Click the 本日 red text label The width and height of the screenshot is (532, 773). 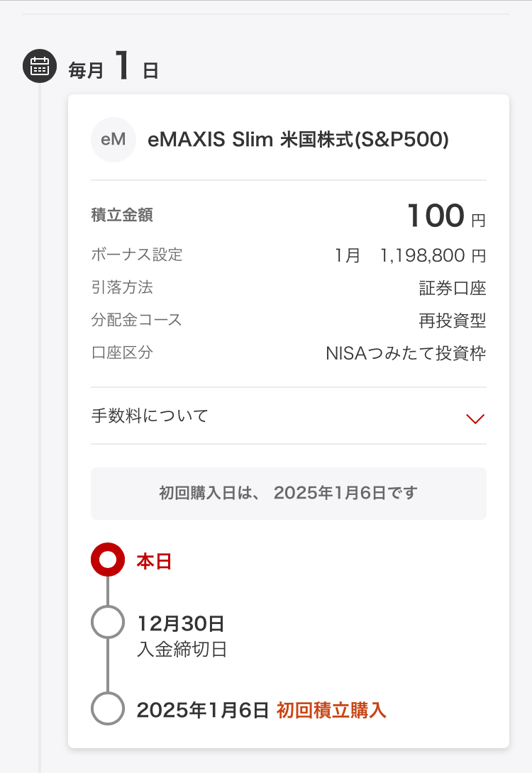(x=154, y=562)
